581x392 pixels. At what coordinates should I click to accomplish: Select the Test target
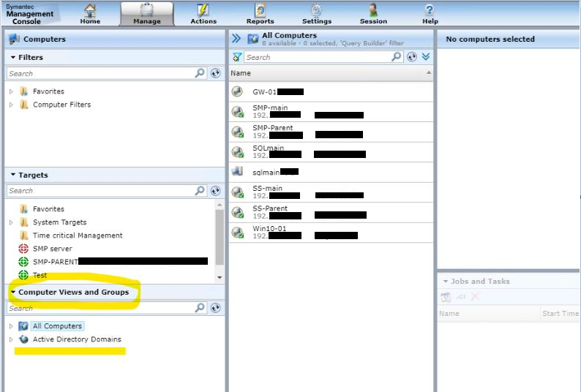click(40, 275)
